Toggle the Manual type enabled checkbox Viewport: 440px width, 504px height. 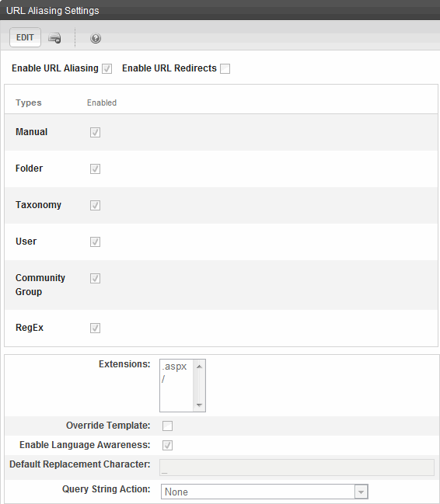click(95, 132)
